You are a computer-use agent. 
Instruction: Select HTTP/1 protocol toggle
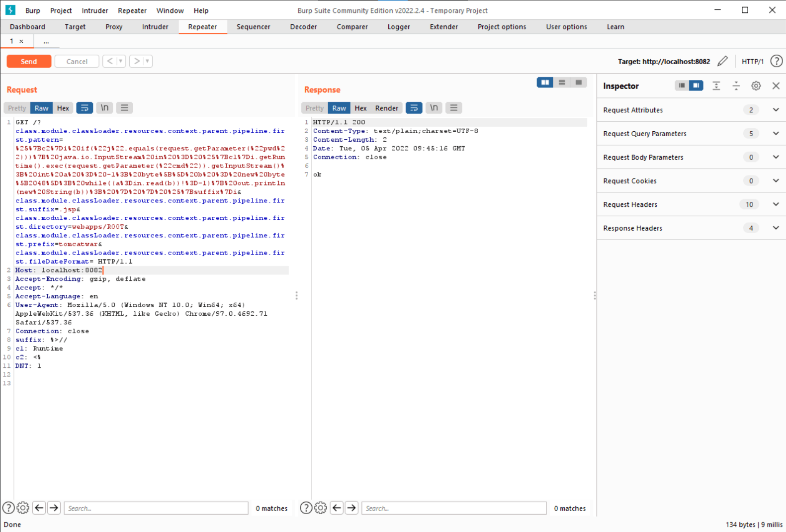click(753, 61)
